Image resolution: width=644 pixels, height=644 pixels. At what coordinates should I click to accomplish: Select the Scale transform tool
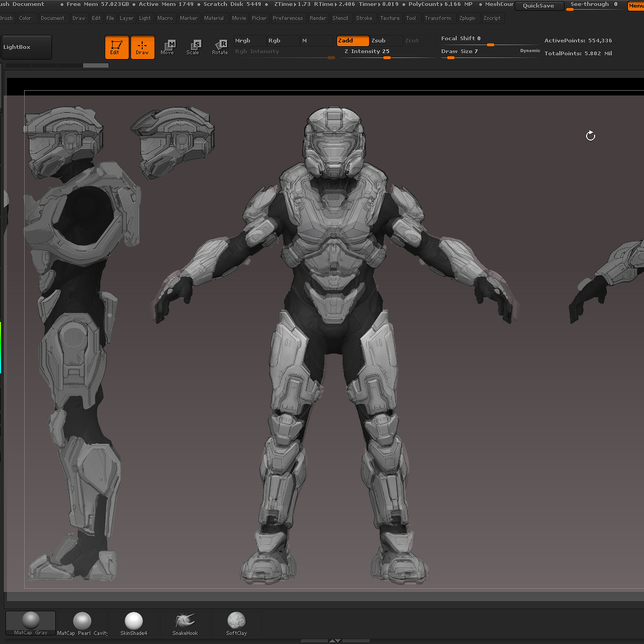point(193,47)
